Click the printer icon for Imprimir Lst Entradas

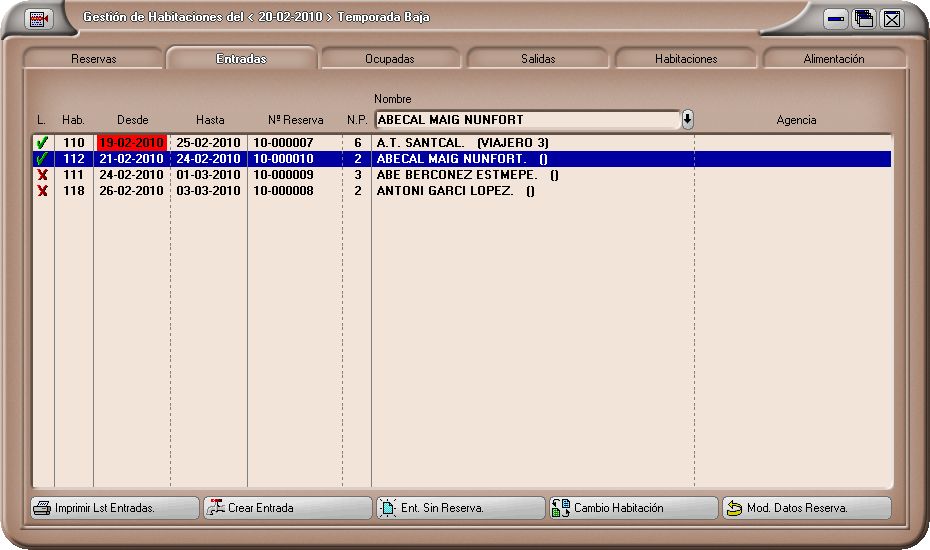coord(42,508)
